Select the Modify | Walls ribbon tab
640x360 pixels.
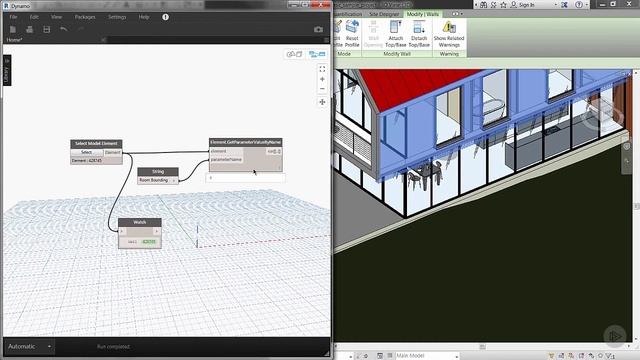[x=423, y=14]
